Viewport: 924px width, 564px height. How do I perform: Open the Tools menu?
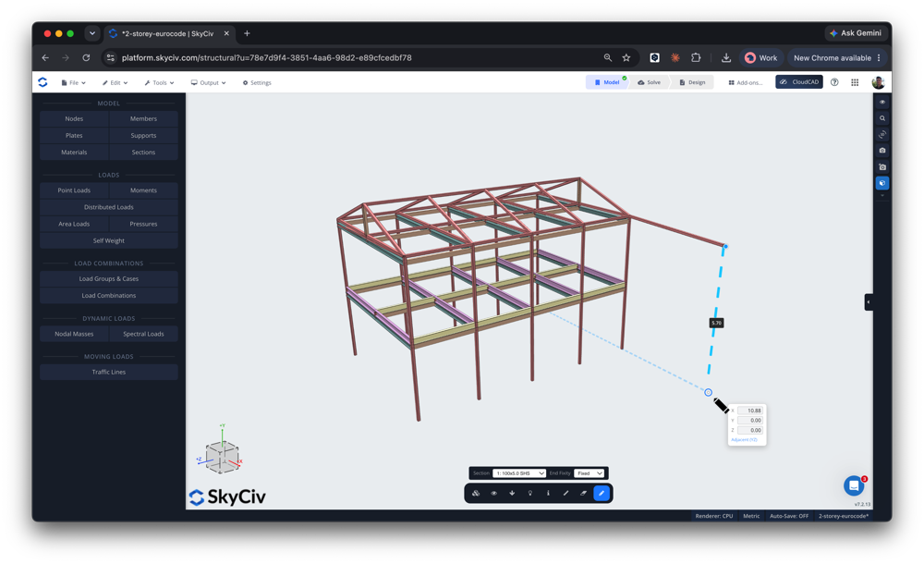pyautogui.click(x=159, y=82)
